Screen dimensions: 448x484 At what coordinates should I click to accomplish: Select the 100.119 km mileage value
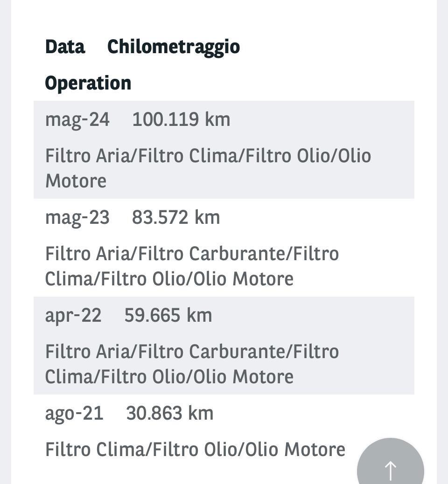[181, 119]
